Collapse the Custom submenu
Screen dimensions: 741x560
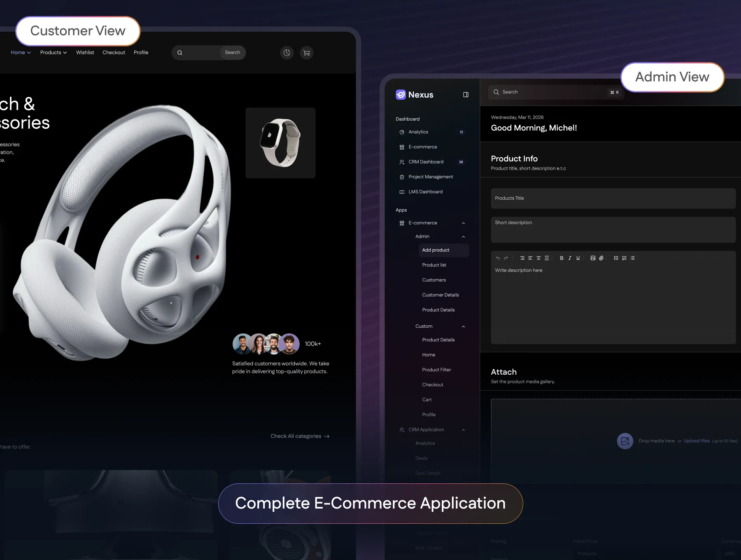[x=463, y=327]
